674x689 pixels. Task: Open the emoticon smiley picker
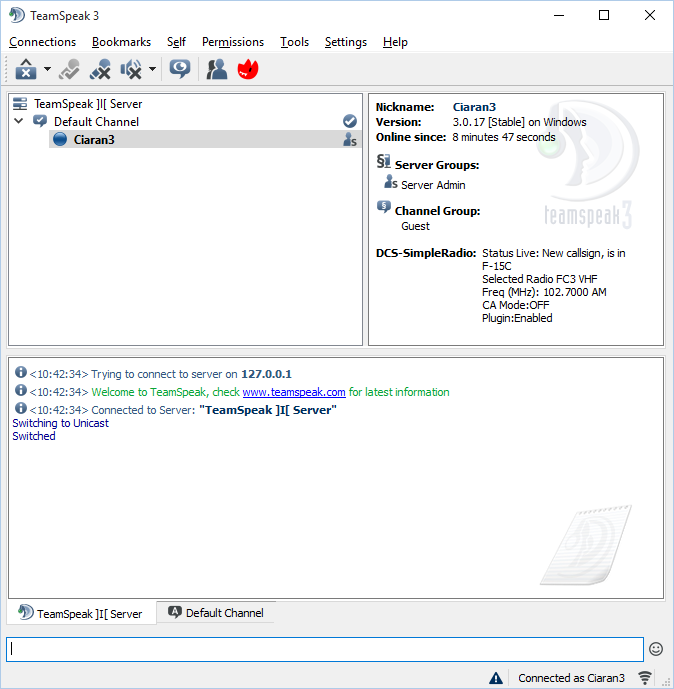coord(656,649)
